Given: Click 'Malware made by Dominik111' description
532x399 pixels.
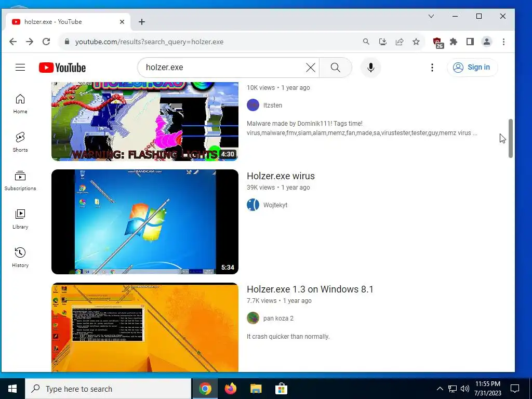Looking at the screenshot, I should [362, 128].
